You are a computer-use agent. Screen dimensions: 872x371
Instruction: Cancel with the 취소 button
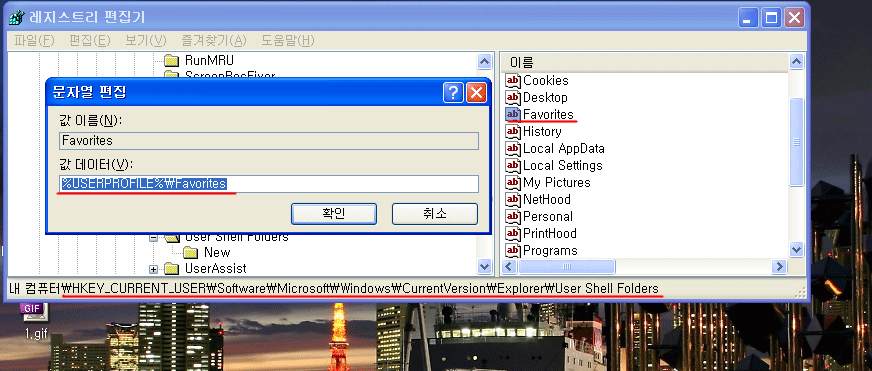pos(435,214)
